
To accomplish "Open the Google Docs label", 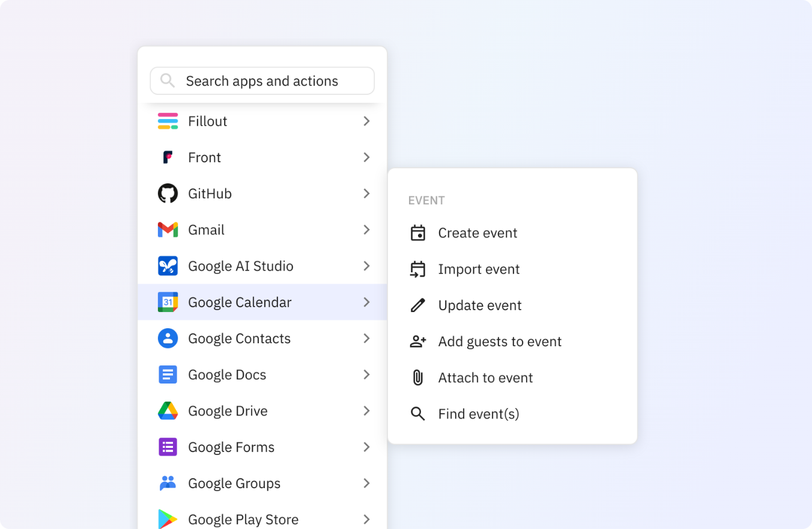I will click(227, 375).
